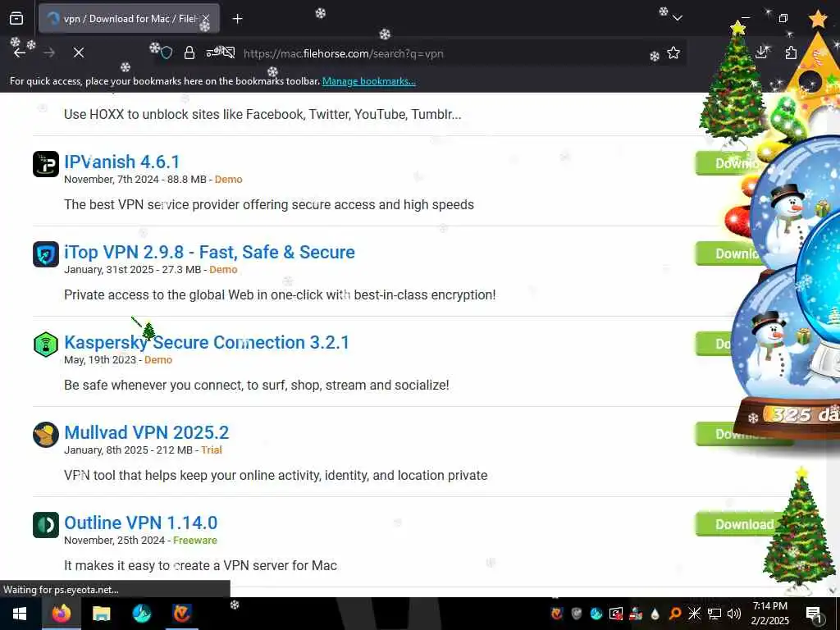Click the blue globe browser taskbar icon
The width and height of the screenshot is (840, 630).
pos(142,614)
